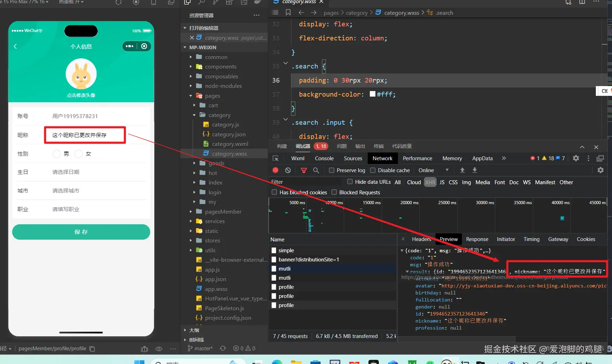612x364 pixels.
Task: Click the clear network log icon
Action: click(288, 170)
